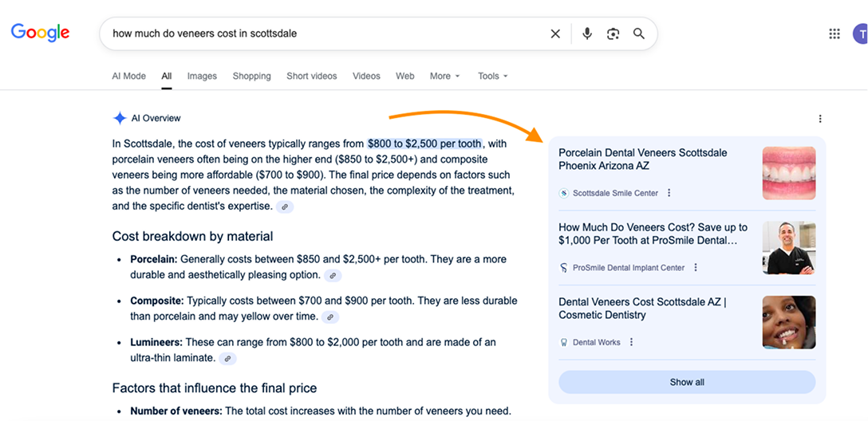Open the Tools dropdown
This screenshot has width=868, height=421.
[492, 77]
